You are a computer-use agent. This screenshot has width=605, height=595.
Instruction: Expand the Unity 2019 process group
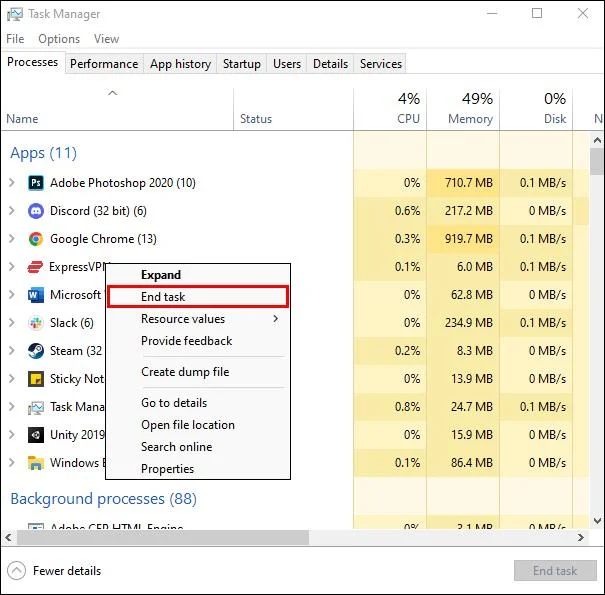(x=12, y=435)
